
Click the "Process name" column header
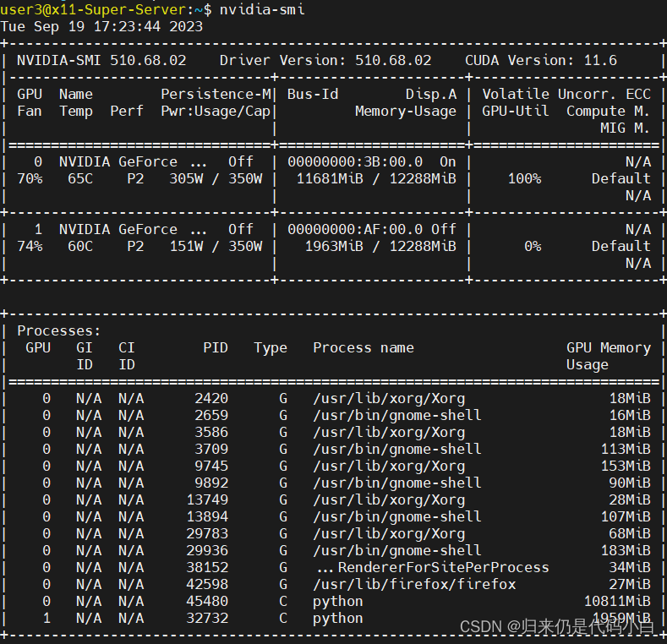coord(364,348)
